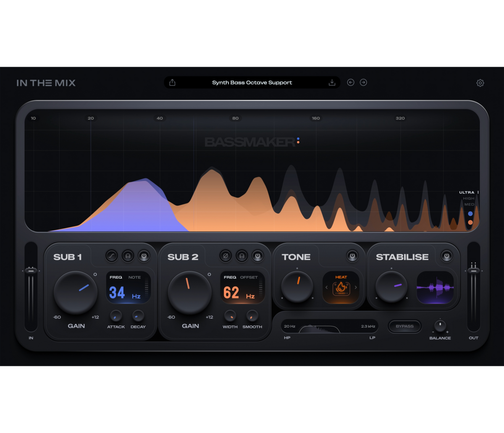Click the Stabilise purple waveform display
Image resolution: width=504 pixels, height=433 pixels.
pos(435,288)
